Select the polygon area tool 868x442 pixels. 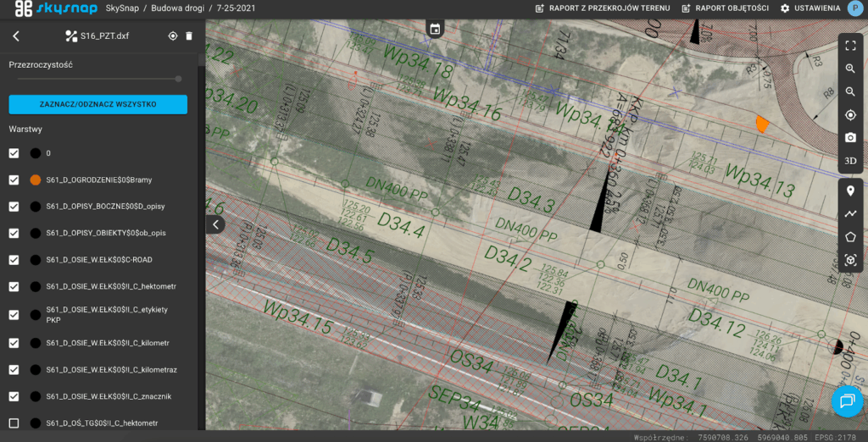click(x=850, y=237)
